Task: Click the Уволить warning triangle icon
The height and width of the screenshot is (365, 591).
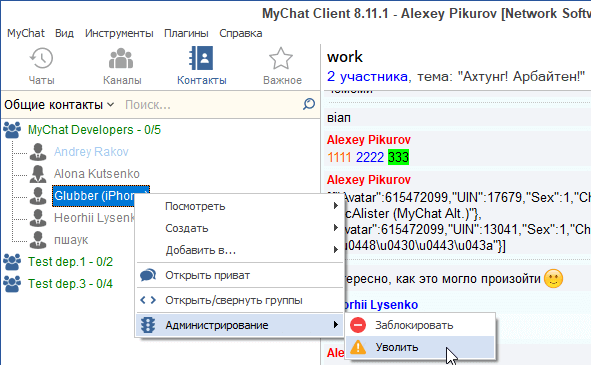Action: click(x=358, y=347)
